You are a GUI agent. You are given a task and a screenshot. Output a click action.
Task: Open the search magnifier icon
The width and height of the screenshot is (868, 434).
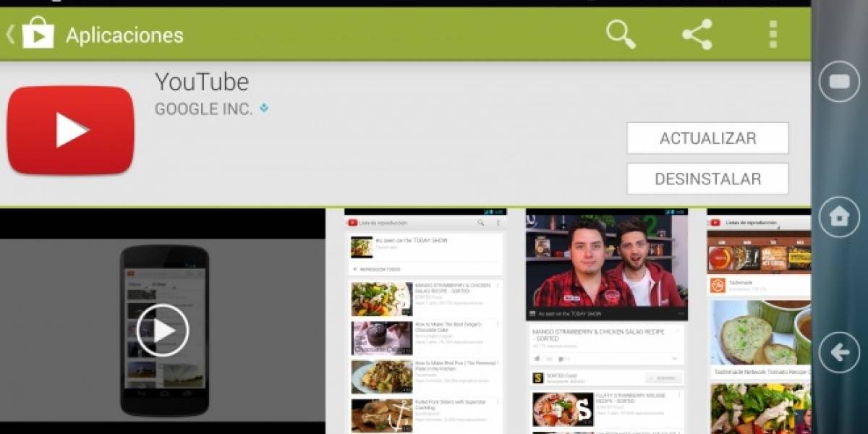621,34
